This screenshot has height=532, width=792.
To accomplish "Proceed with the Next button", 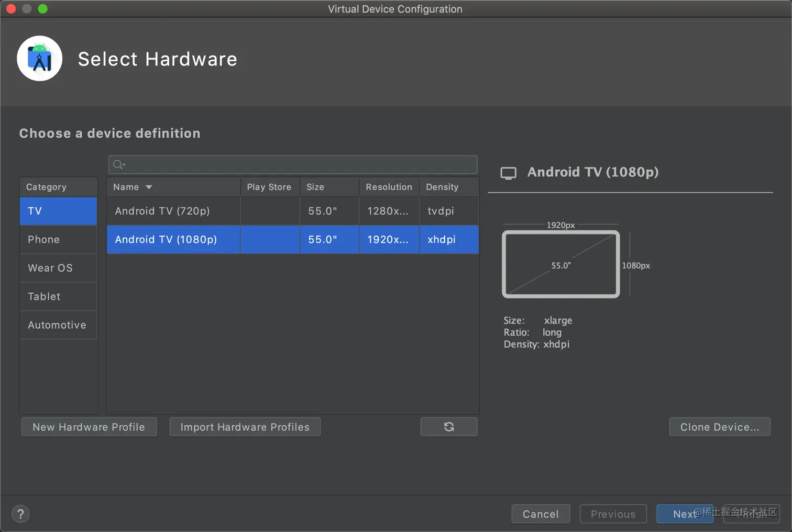I will pyautogui.click(x=685, y=514).
